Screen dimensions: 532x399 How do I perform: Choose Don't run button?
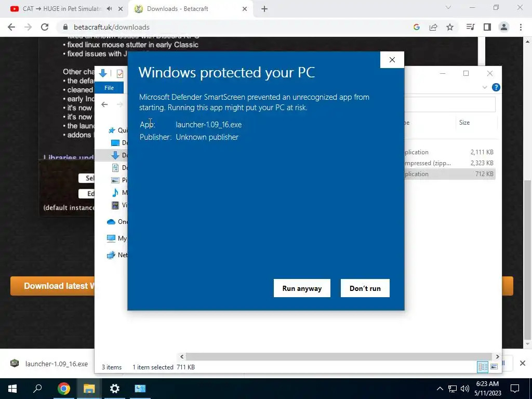click(365, 288)
